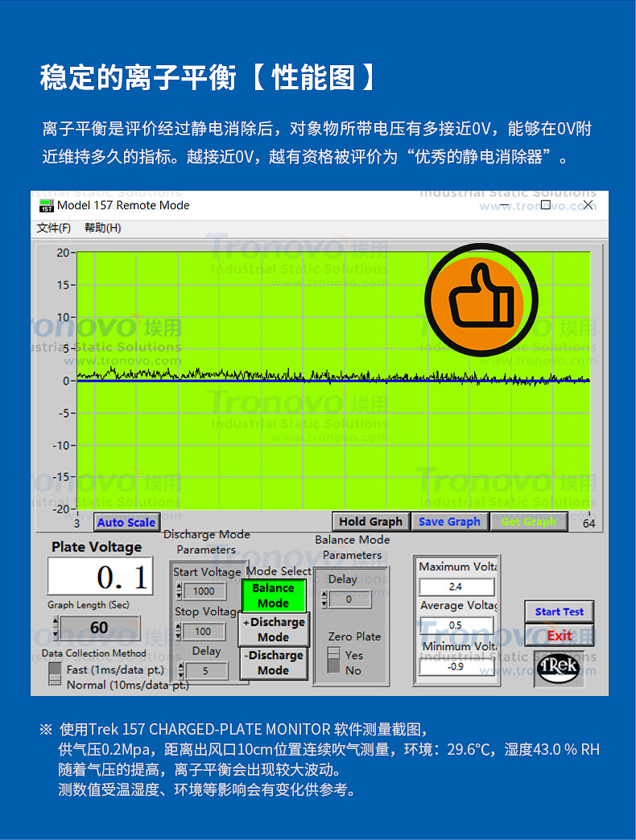Screen dimensions: 636x840
Task: Maximize the Model 157 window
Action: [546, 204]
